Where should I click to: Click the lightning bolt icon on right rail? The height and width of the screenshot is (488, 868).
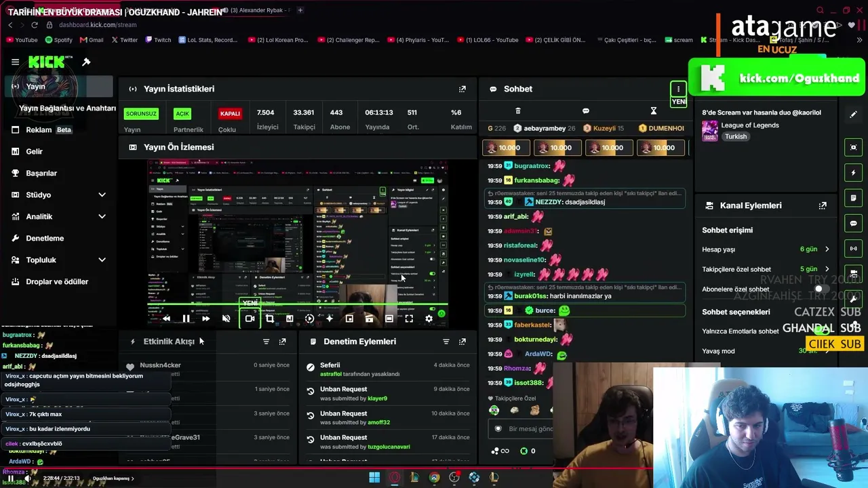point(854,173)
